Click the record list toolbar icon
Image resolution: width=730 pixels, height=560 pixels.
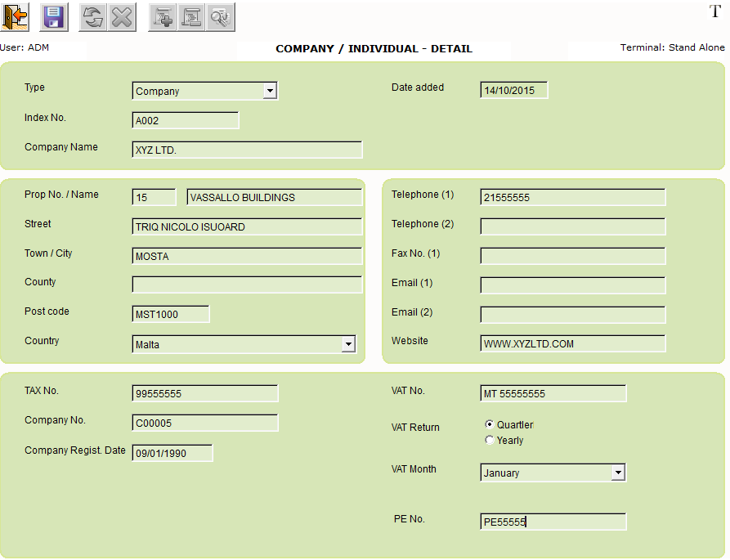(x=191, y=16)
